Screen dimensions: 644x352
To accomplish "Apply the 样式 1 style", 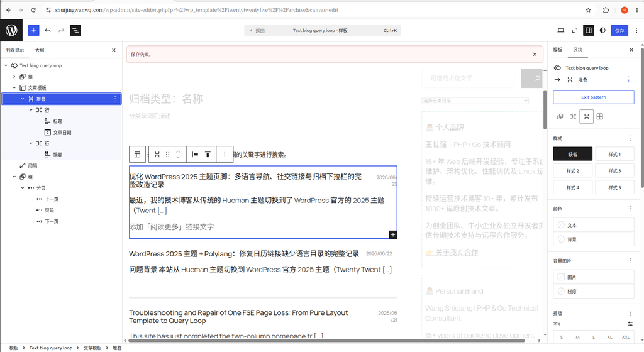I will coord(614,154).
